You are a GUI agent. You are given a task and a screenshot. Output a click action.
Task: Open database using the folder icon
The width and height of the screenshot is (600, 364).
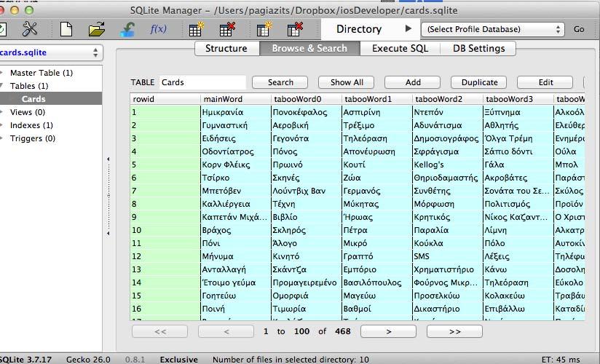[x=96, y=29]
